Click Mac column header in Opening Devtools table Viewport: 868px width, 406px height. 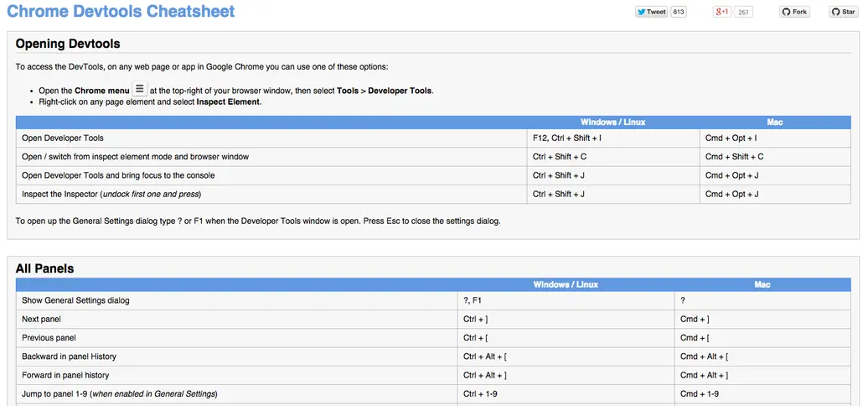[775, 122]
